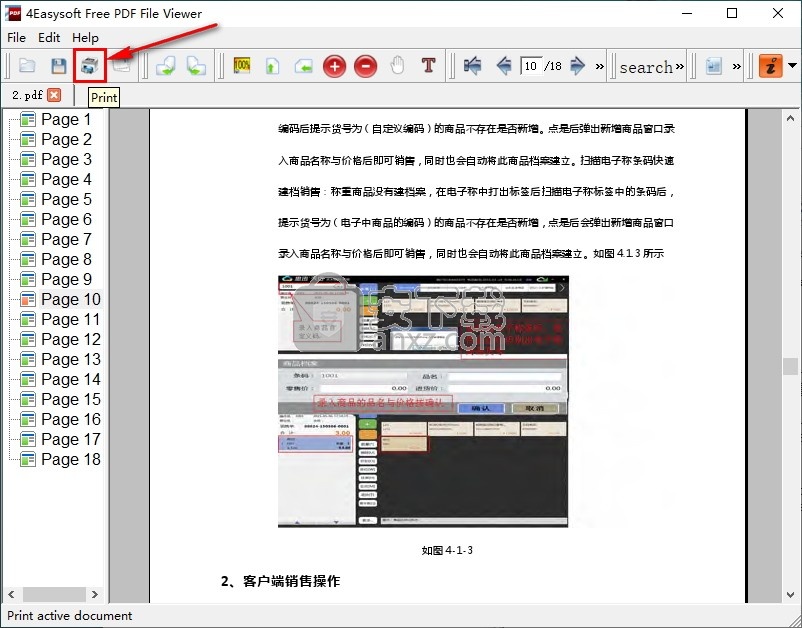Select Page 6 in page tree
802x628 pixels.
66,219
